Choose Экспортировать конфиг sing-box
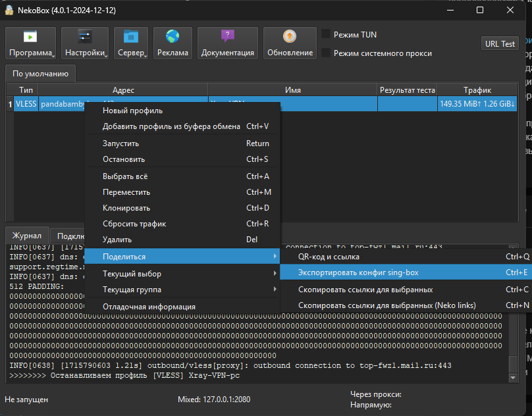 pos(406,273)
